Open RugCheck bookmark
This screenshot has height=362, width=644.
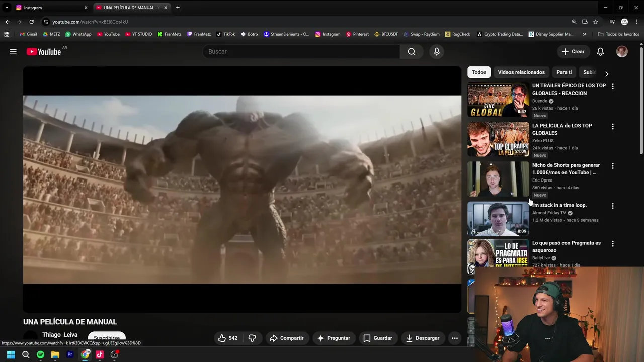pyautogui.click(x=458, y=34)
